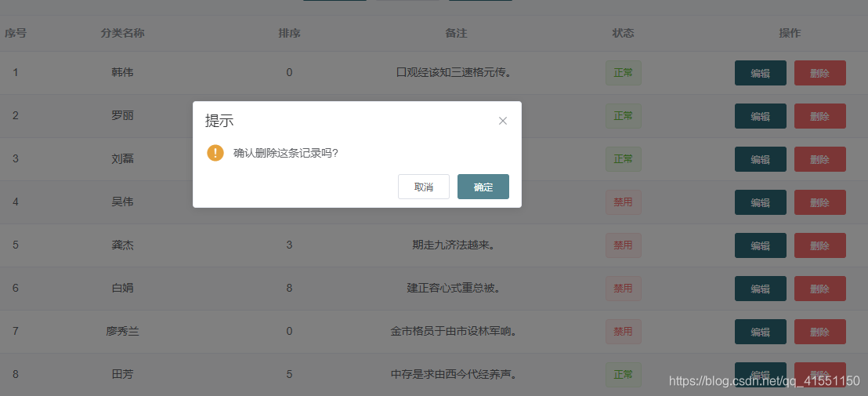
Task: Click the 序号 column header
Action: coord(16,33)
